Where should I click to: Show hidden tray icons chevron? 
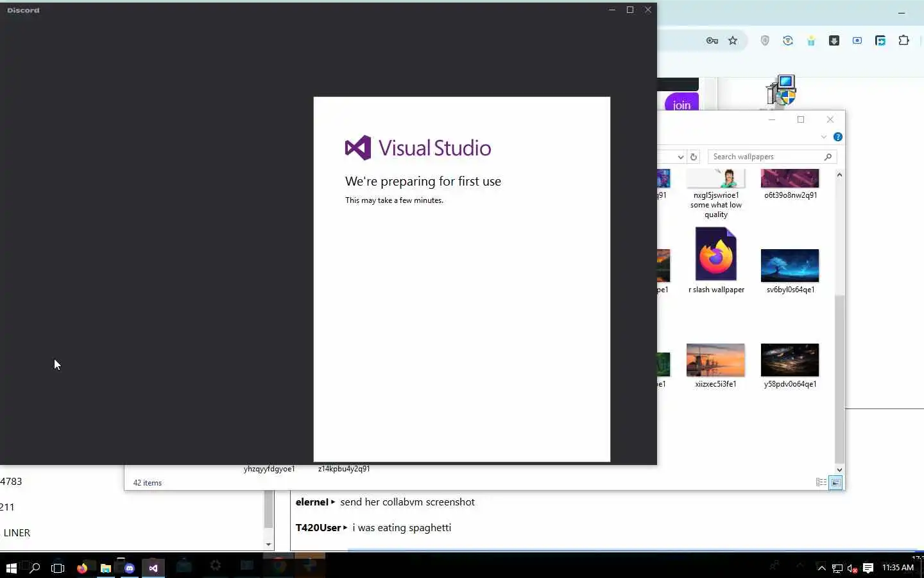click(x=821, y=568)
